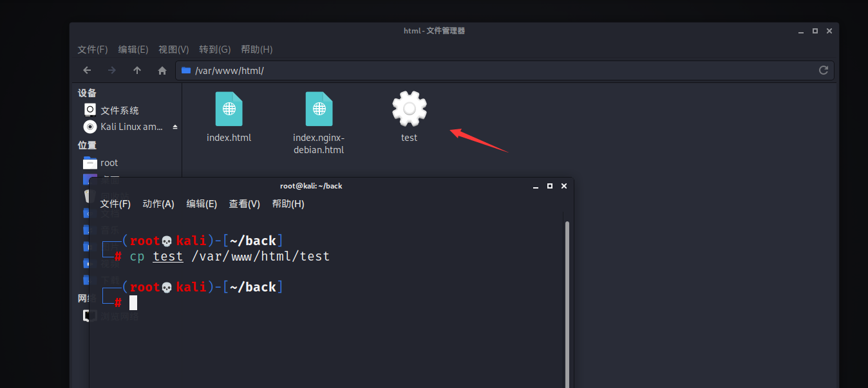
Task: Select the index.html file icon
Action: [229, 109]
